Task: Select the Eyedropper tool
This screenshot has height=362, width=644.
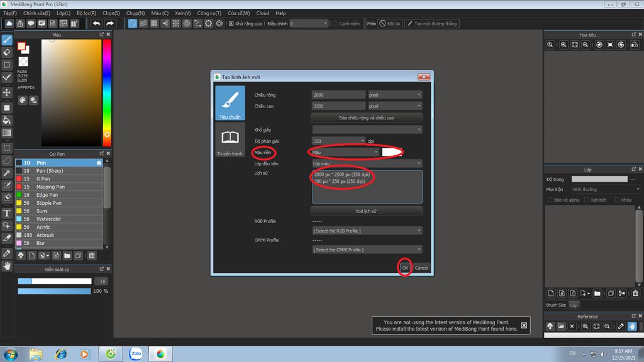Action: pyautogui.click(x=7, y=253)
